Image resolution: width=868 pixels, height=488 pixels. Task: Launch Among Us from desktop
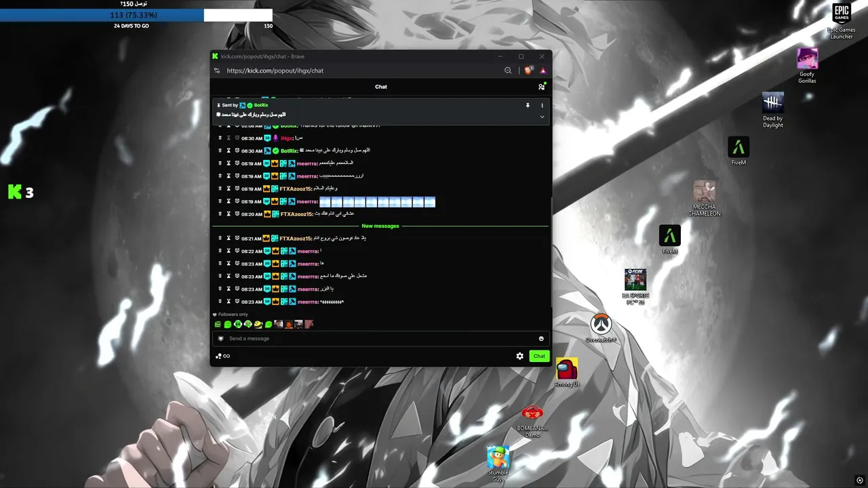(567, 372)
